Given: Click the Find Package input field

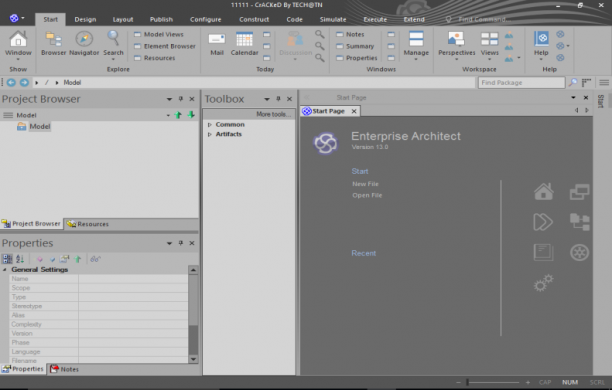Looking at the screenshot, I should point(521,82).
